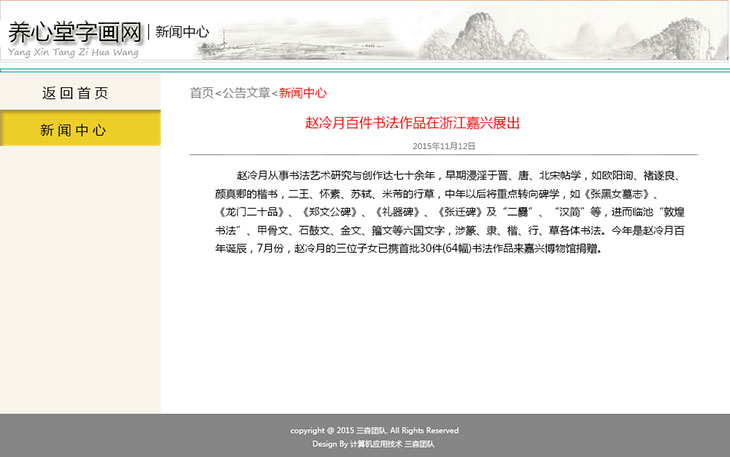Screen dimensions: 730x457
Task: Click the red 新闻中心 breadcrumb link
Action: pyautogui.click(x=303, y=93)
